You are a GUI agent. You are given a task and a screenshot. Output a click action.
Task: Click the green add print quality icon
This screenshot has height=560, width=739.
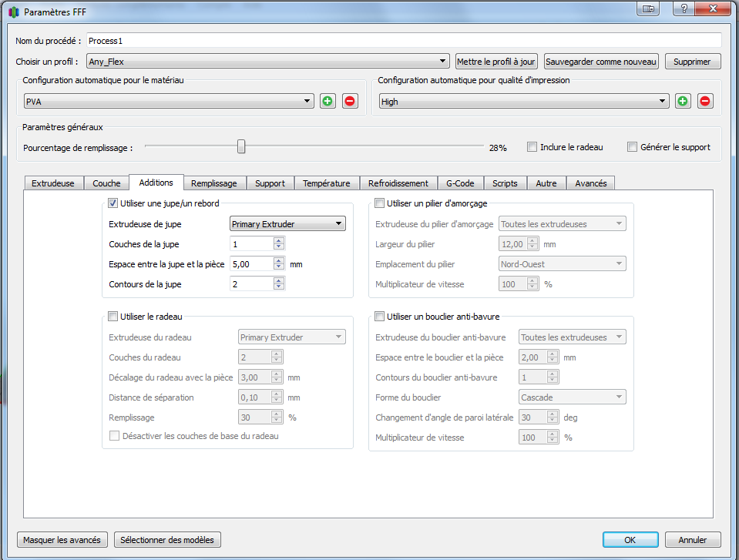point(683,101)
